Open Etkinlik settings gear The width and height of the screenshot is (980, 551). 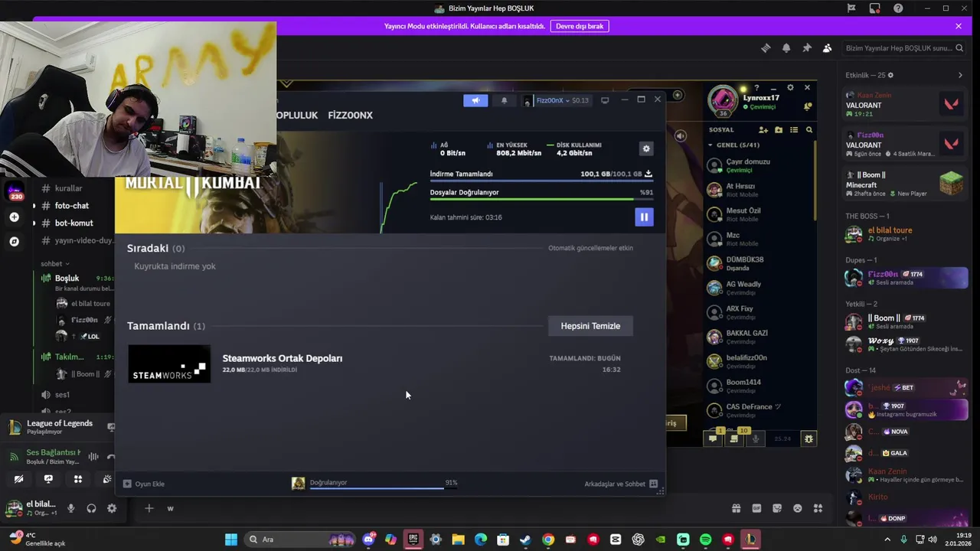click(x=890, y=75)
